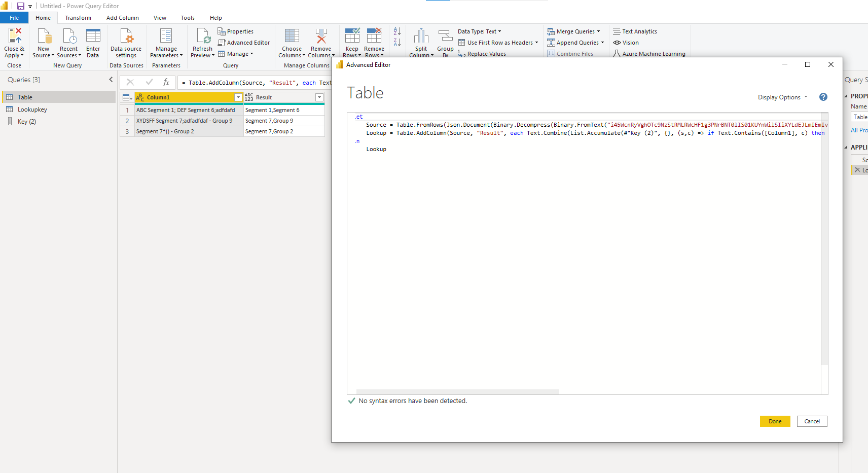Click the help question mark icon
The width and height of the screenshot is (868, 473).
(823, 97)
